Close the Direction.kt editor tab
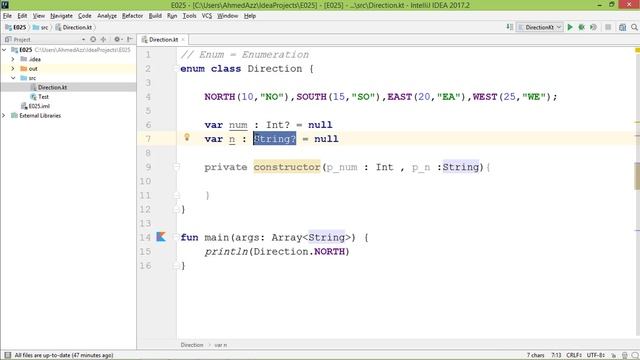This screenshot has height=360, width=640. pyautogui.click(x=183, y=40)
